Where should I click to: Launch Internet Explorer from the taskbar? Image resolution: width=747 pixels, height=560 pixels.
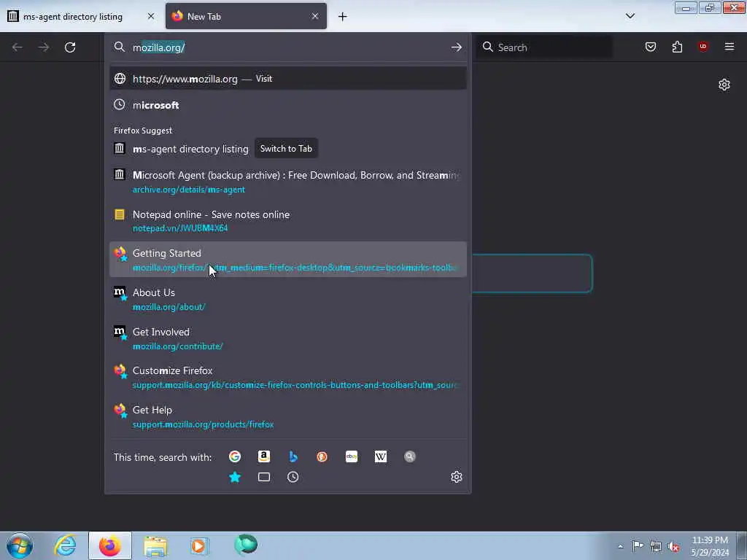click(x=65, y=545)
